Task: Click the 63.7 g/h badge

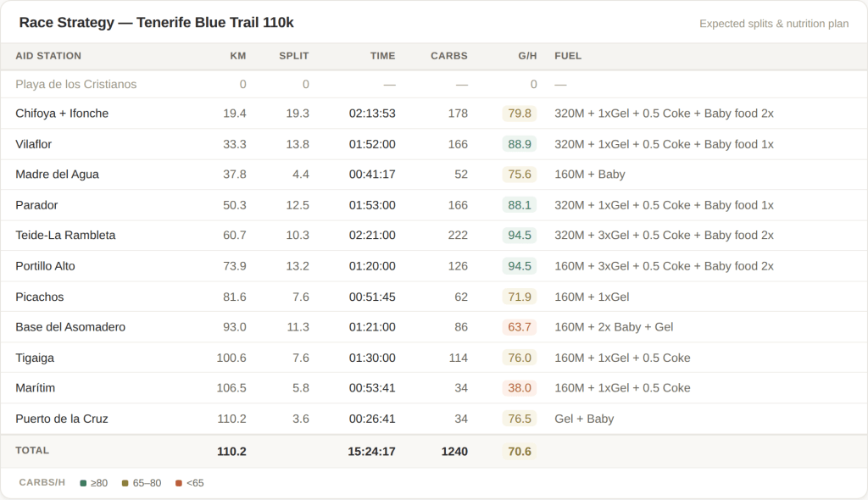Action: coord(519,327)
